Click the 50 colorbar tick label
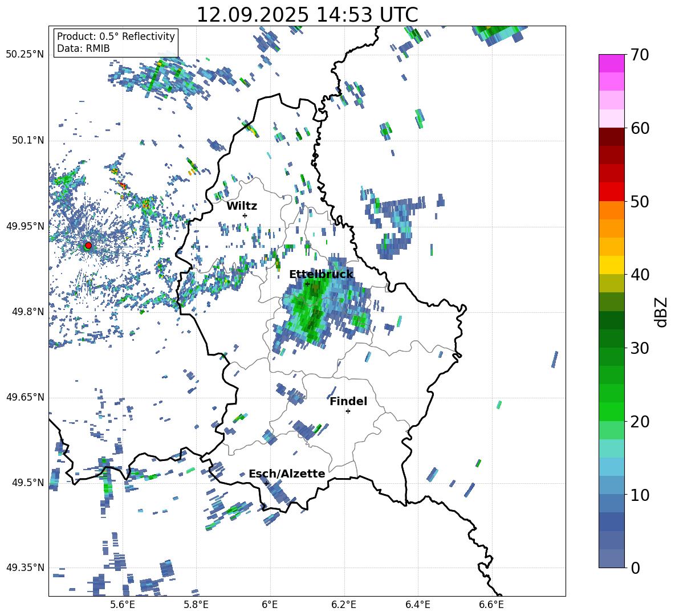The height and width of the screenshot is (616, 675). coord(640,201)
